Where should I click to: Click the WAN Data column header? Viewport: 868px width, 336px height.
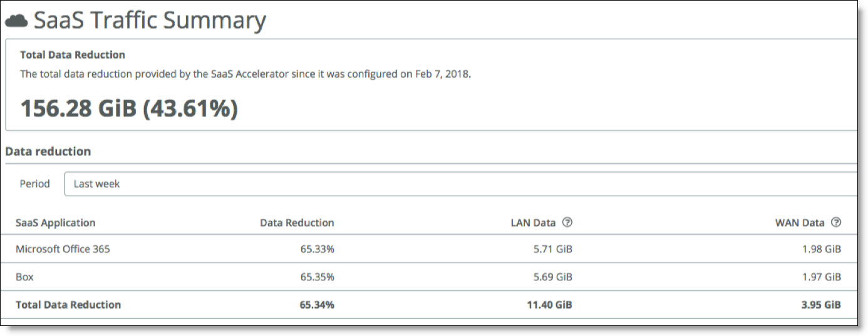click(x=800, y=223)
